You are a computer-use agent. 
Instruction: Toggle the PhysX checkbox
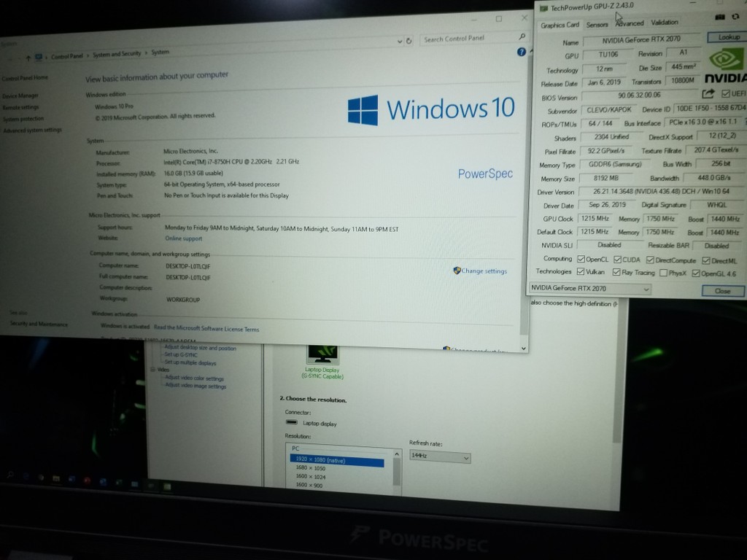[663, 273]
